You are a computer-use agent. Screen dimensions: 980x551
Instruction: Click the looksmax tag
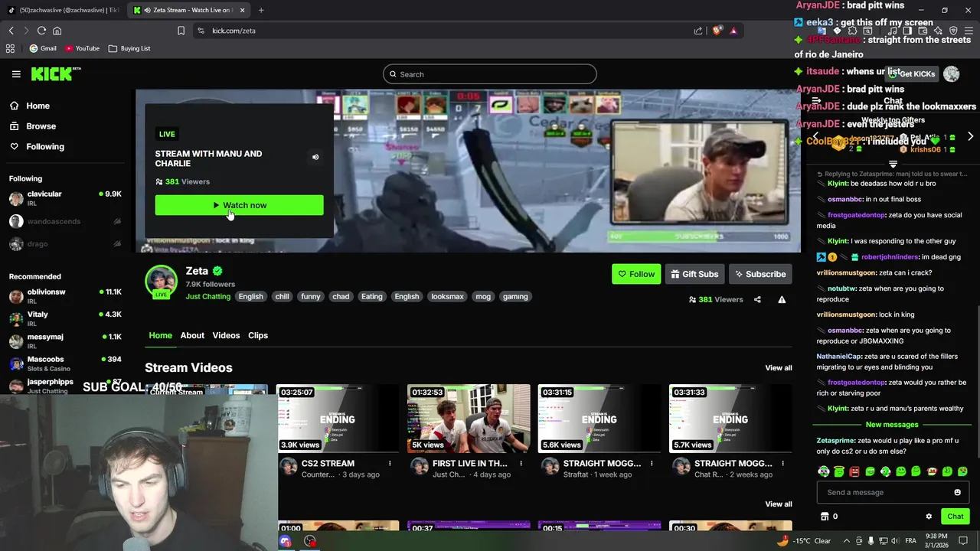[447, 296]
